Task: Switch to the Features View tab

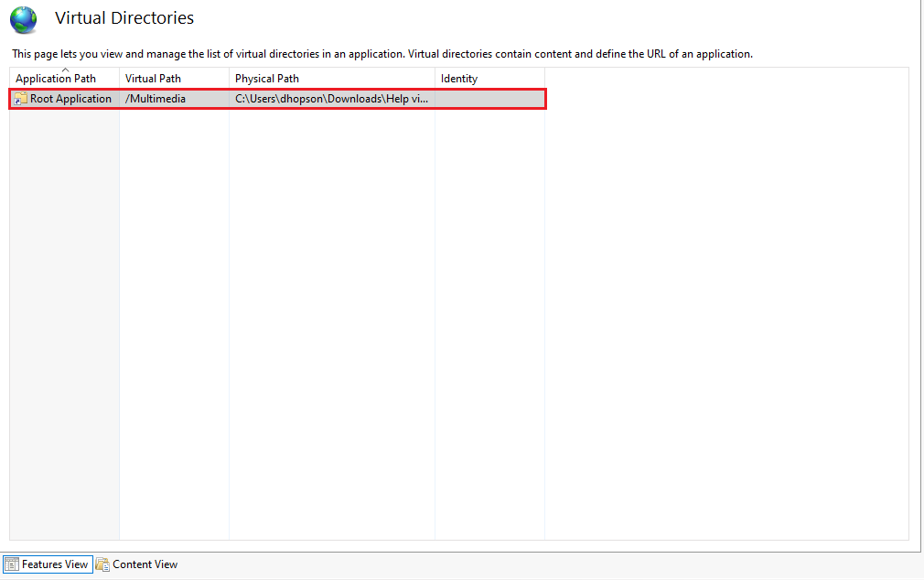Action: pos(48,564)
